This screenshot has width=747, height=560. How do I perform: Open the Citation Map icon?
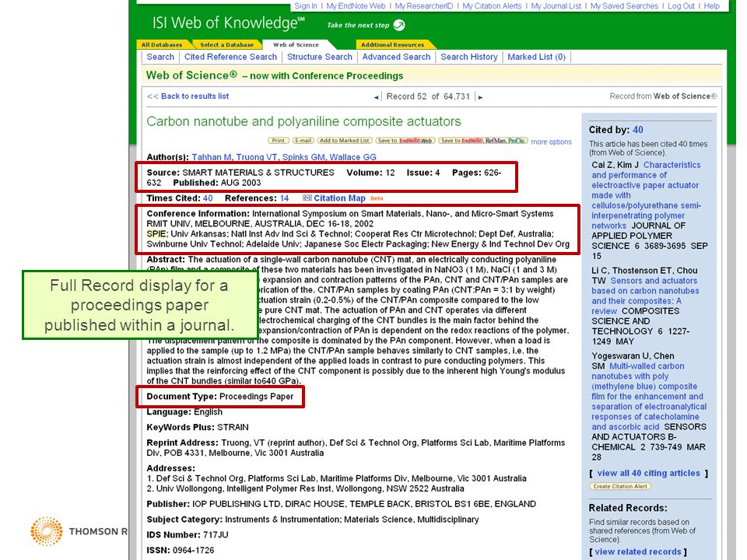307,198
